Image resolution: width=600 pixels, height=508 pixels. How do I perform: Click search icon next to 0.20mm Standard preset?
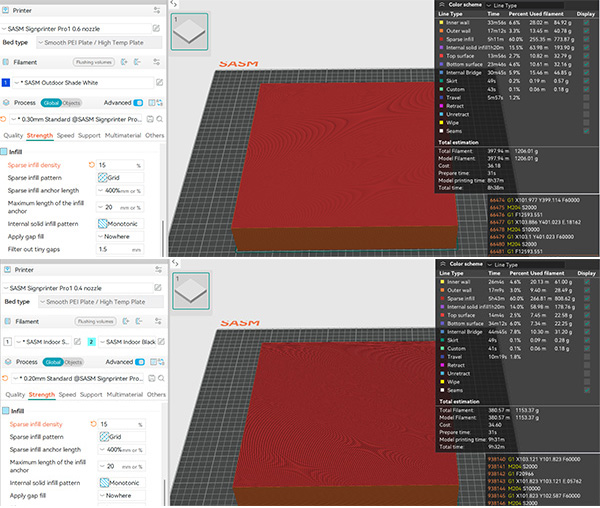click(x=161, y=378)
